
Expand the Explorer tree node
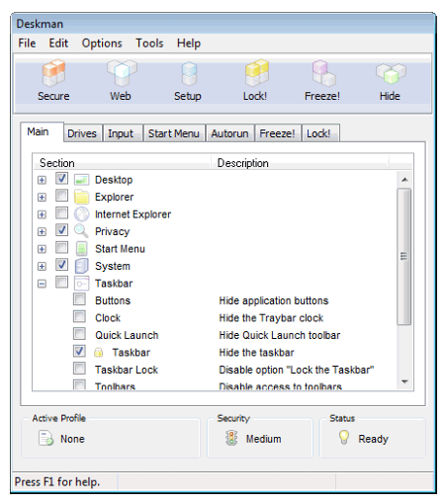tap(42, 198)
